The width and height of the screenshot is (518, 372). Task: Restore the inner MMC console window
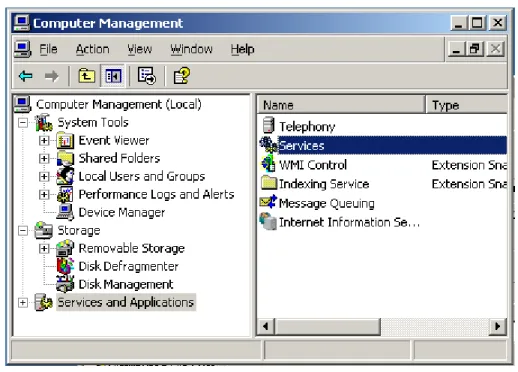(x=475, y=49)
